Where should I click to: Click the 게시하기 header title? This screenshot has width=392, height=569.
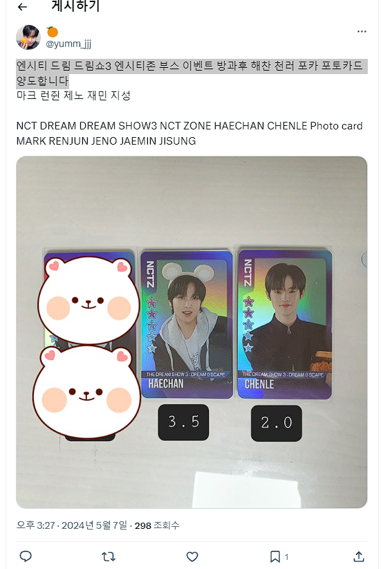click(75, 6)
